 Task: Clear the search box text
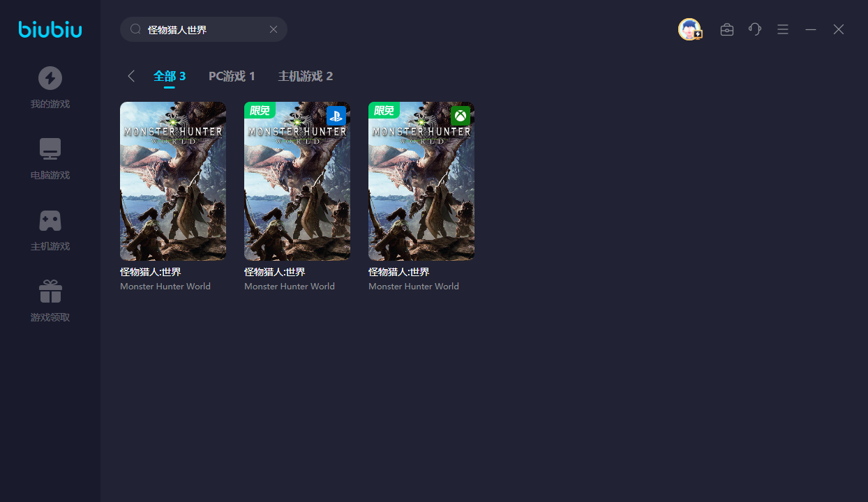pyautogui.click(x=274, y=29)
